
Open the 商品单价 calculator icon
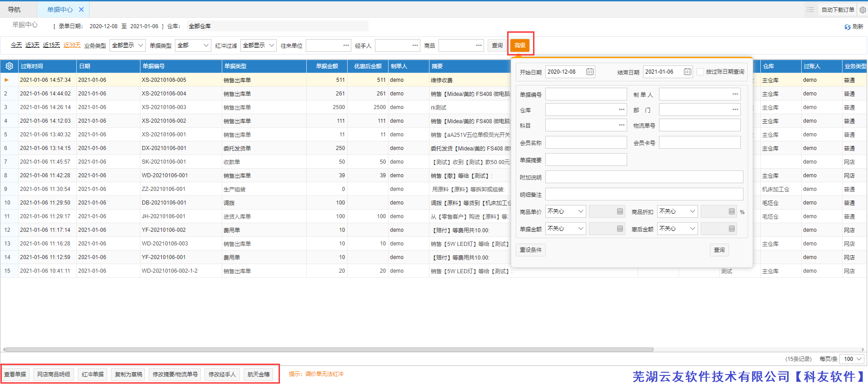click(x=620, y=211)
